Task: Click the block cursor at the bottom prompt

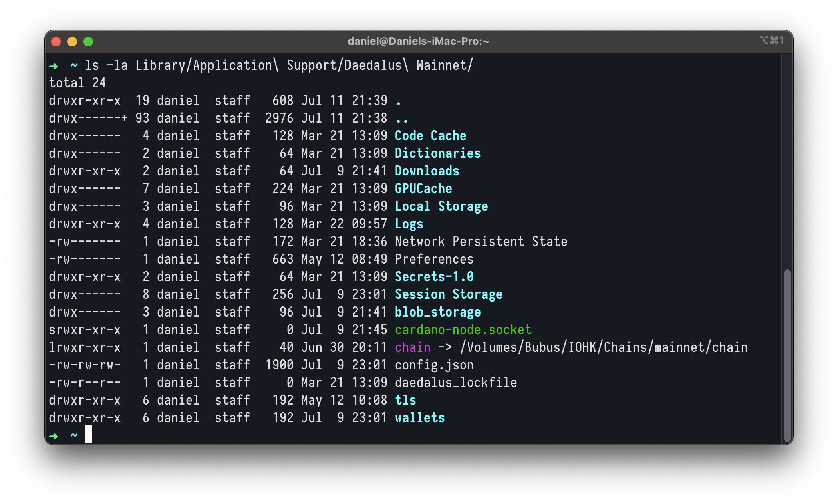Action: [x=89, y=435]
